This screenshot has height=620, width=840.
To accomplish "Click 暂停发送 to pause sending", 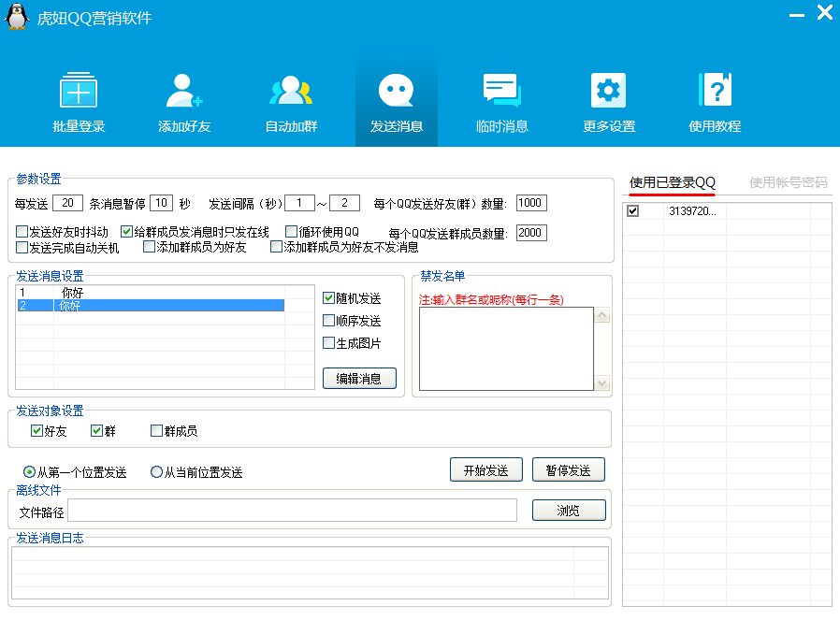I will click(x=569, y=470).
